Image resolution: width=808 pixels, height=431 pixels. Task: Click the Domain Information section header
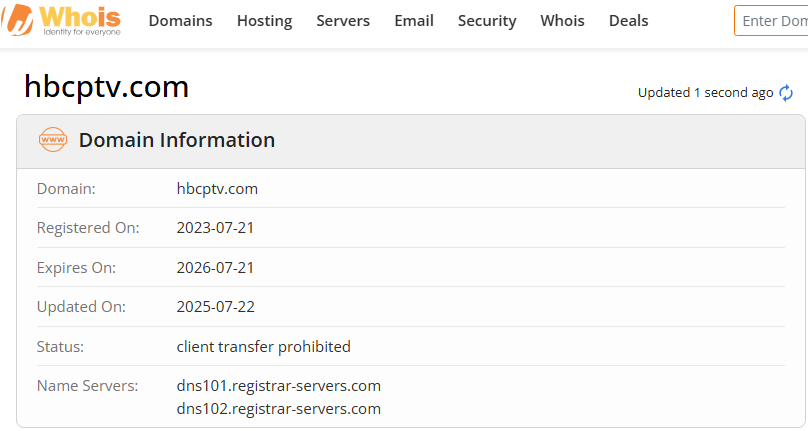(x=177, y=140)
